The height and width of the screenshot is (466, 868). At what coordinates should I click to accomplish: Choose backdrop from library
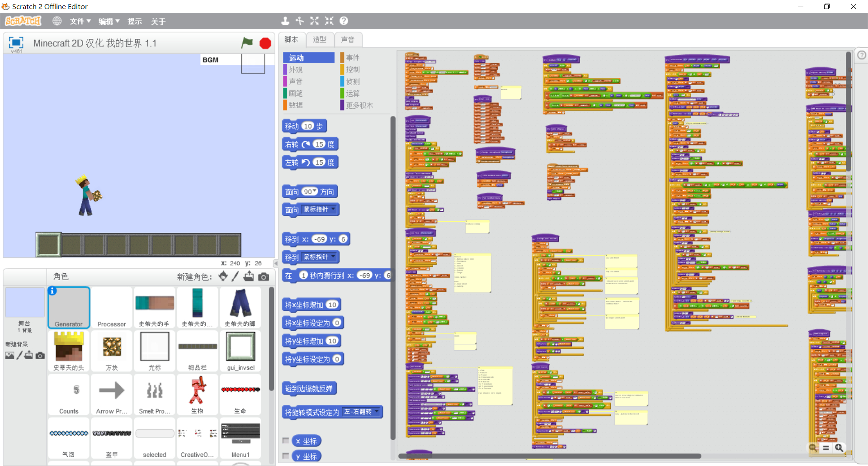9,356
